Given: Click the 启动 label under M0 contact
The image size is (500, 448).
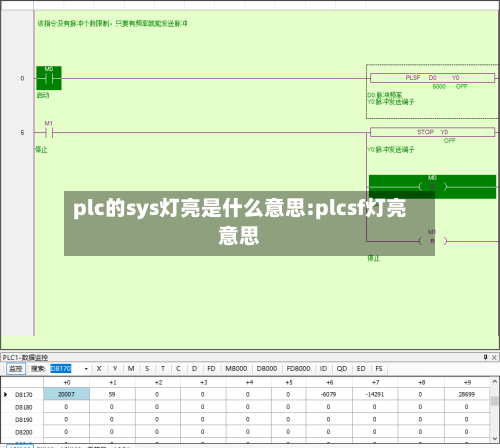Looking at the screenshot, I should click(43, 95).
